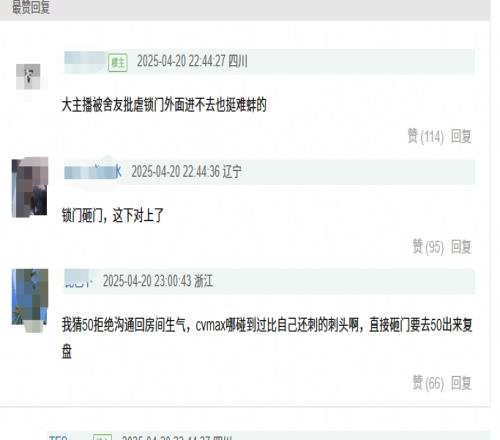Like the comment showing 赞 (66)
This screenshot has height=440, width=500.
tap(428, 383)
